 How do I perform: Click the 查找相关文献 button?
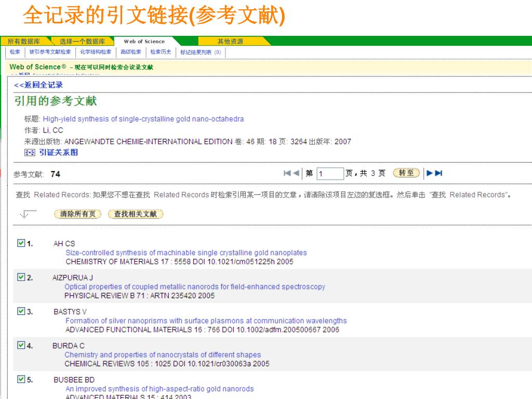point(136,214)
